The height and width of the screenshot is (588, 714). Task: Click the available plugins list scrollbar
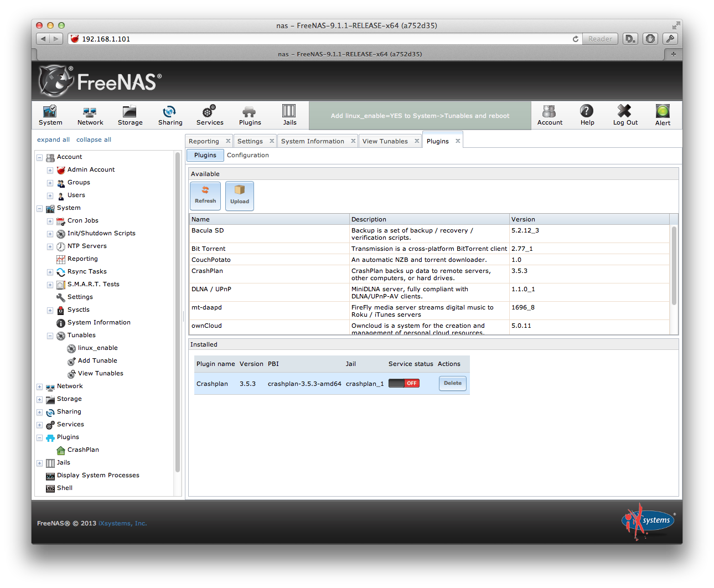point(674,266)
